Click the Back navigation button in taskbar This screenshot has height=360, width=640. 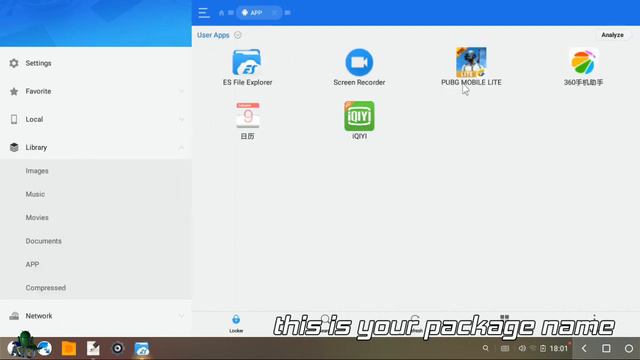(x=584, y=349)
